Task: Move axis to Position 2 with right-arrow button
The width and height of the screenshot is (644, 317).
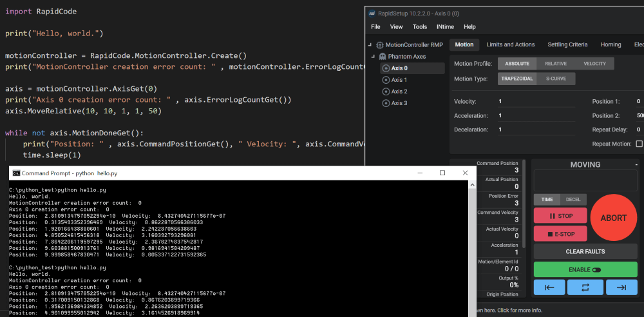Action: coord(621,287)
